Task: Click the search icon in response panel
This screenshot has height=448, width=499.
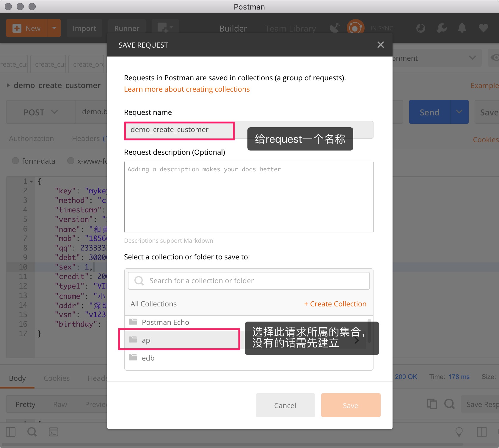Action: pyautogui.click(x=449, y=404)
